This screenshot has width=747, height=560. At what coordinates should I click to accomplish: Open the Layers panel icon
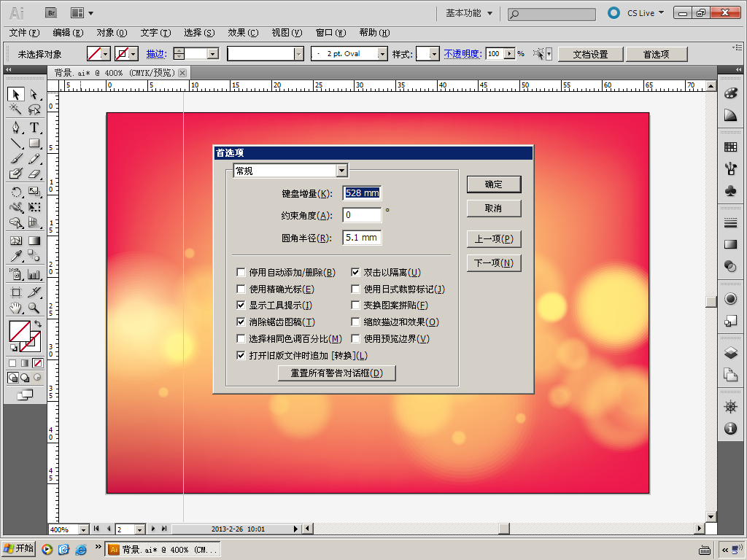(x=730, y=352)
